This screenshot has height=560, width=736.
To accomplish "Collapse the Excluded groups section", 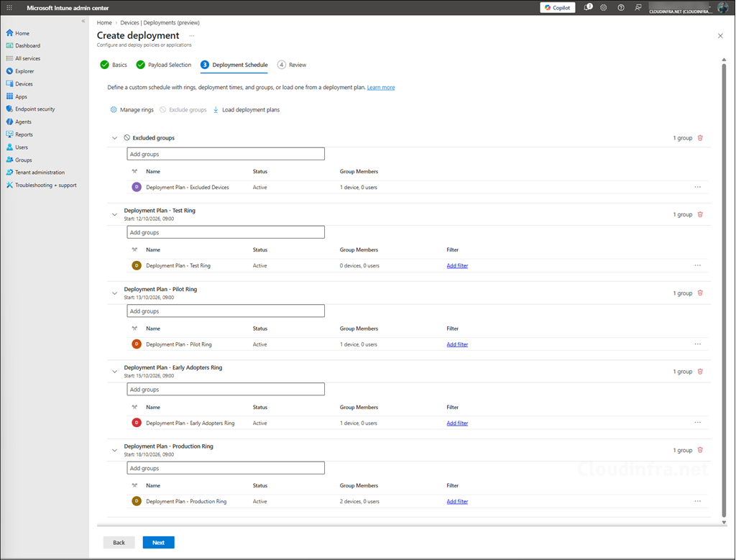I will click(x=114, y=138).
